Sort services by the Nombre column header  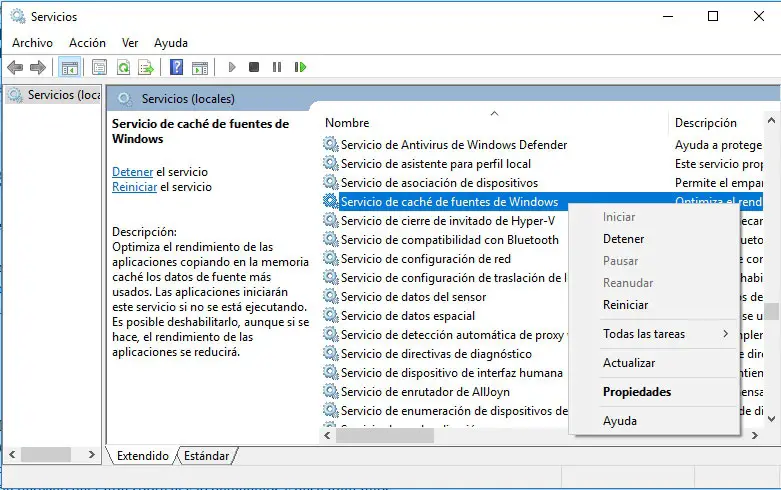(347, 123)
